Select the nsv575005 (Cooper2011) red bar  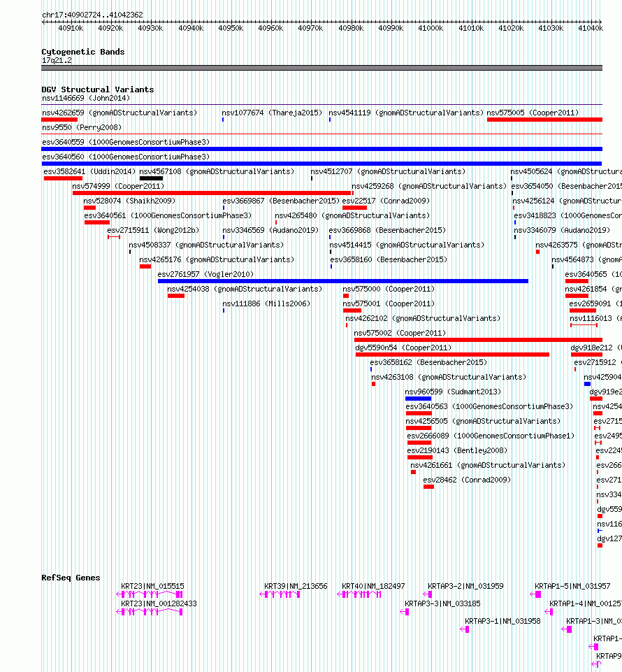(544, 120)
